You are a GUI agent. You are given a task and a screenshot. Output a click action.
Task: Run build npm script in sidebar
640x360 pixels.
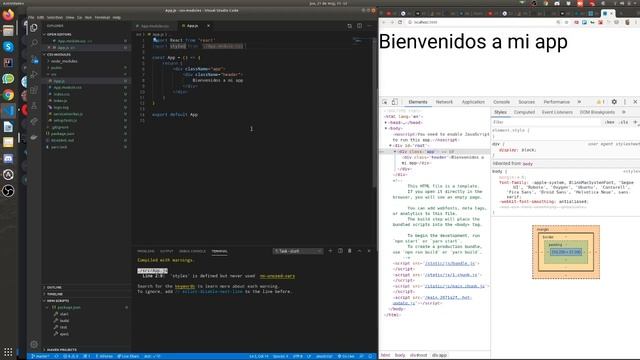64,320
